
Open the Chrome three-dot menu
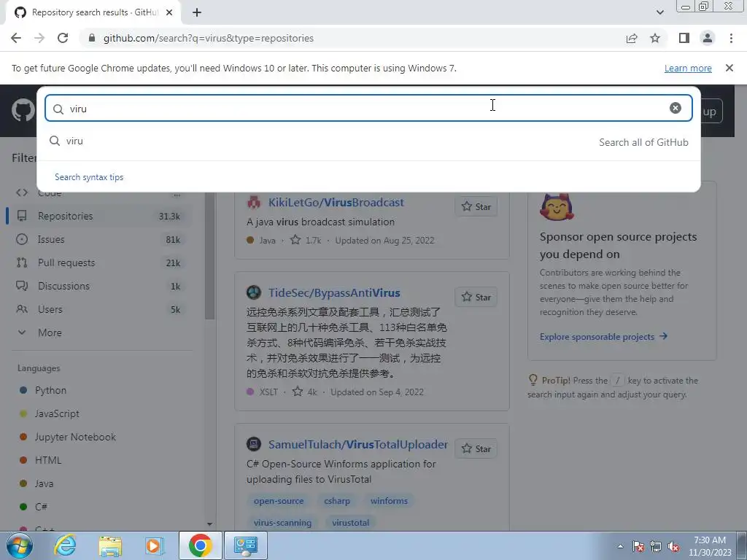[x=731, y=38]
